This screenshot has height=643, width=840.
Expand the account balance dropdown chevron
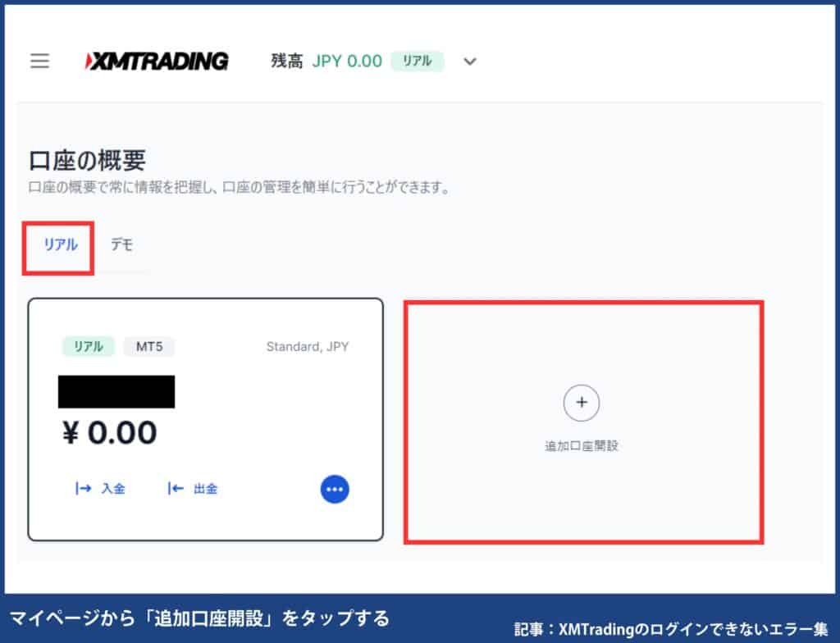(470, 62)
